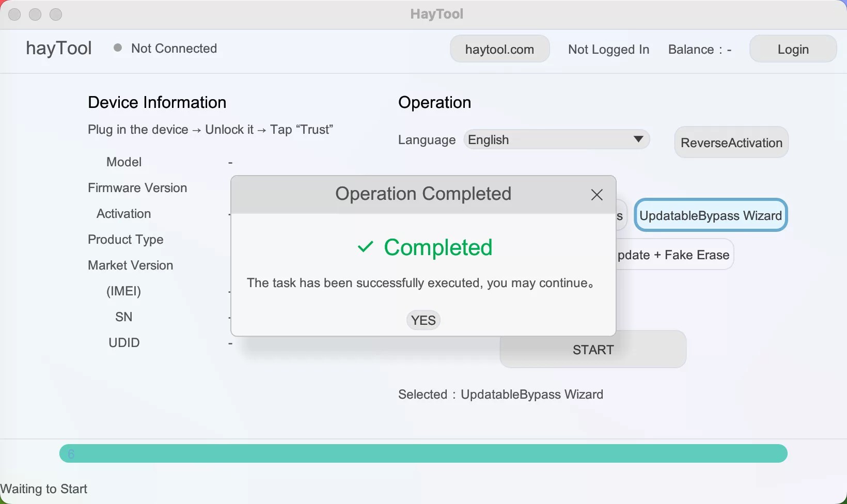Click the partially hidden button left of UpdatableBypass Wizard

(x=621, y=215)
